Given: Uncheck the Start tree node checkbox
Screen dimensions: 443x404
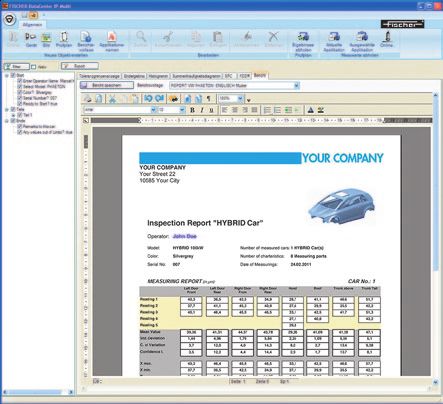Looking at the screenshot, I should click(x=13, y=75).
